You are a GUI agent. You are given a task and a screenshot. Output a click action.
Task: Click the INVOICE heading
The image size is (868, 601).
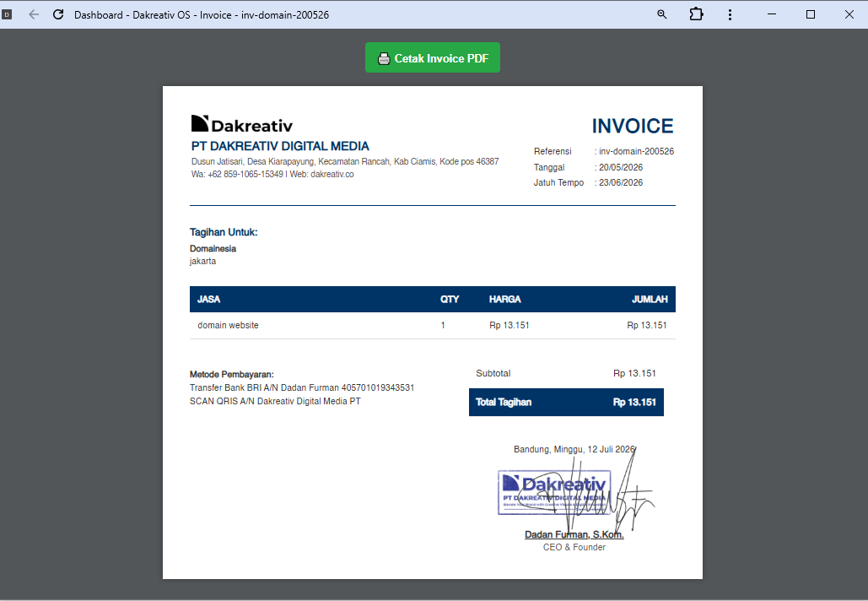click(633, 127)
